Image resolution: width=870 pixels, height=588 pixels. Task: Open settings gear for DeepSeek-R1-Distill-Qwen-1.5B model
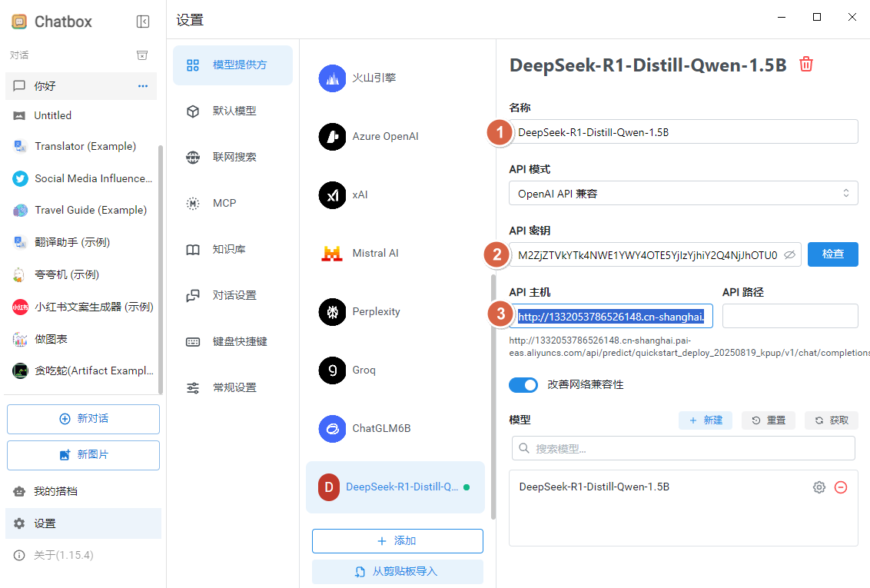819,487
